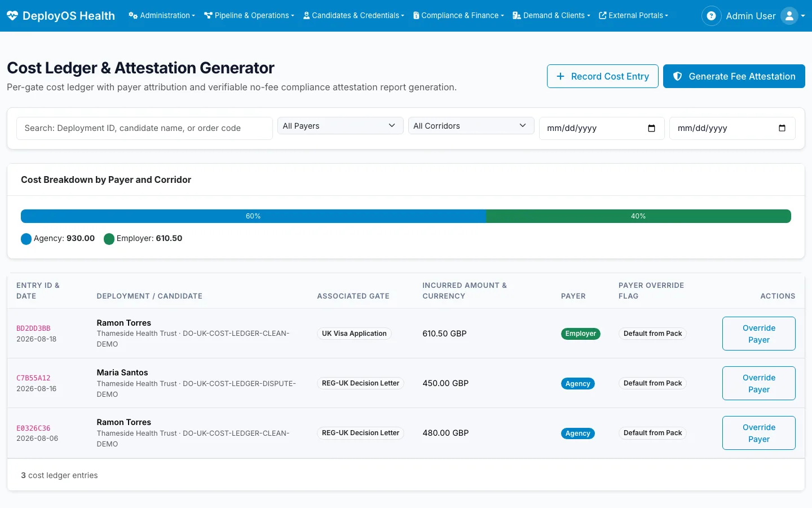The height and width of the screenshot is (508, 812).
Task: Click the blue 60% Agency bar segment
Action: 253,216
